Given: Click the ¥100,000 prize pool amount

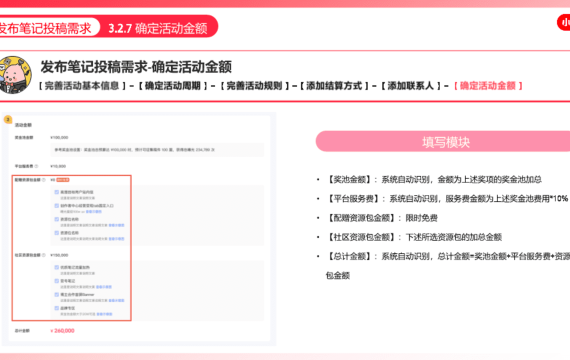Looking at the screenshot, I should (59, 137).
